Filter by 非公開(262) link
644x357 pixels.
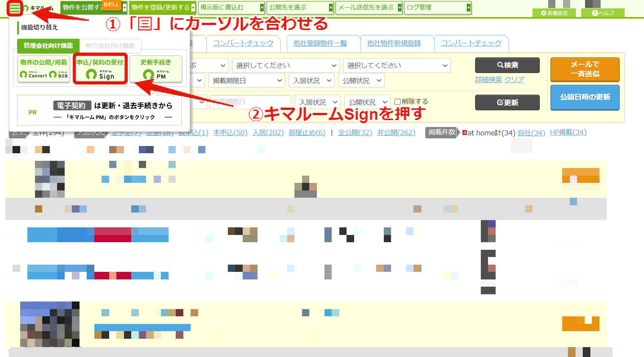tap(396, 133)
